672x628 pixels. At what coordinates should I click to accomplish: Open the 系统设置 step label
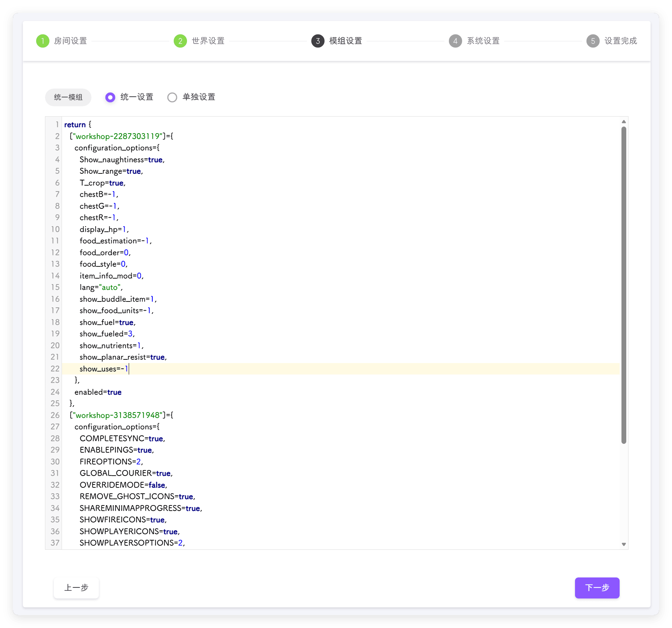pyautogui.click(x=483, y=41)
